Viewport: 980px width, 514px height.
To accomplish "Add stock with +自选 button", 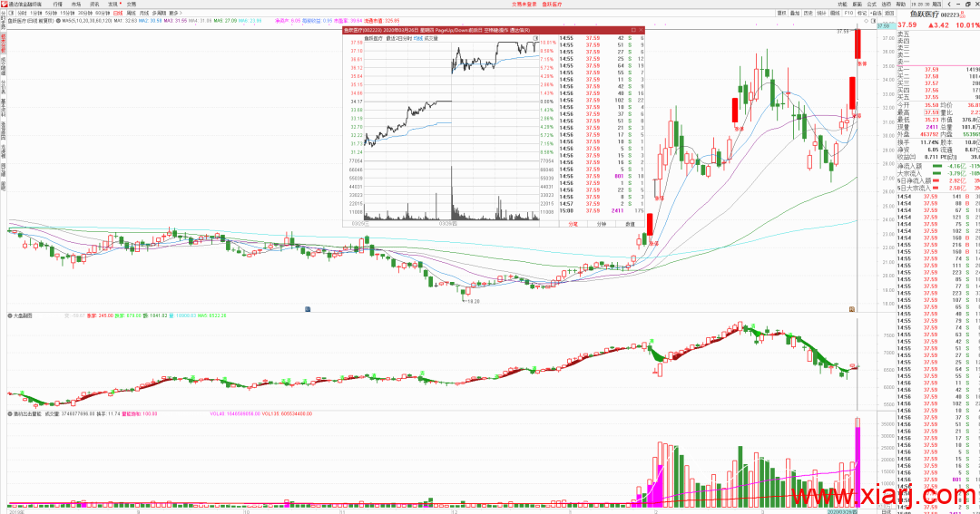I will 877,13.
